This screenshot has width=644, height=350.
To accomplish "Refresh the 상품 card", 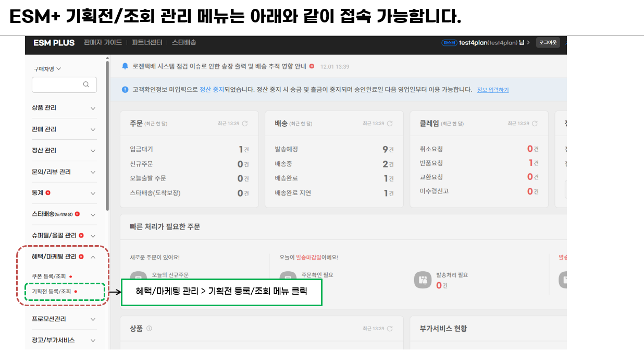I will click(390, 329).
